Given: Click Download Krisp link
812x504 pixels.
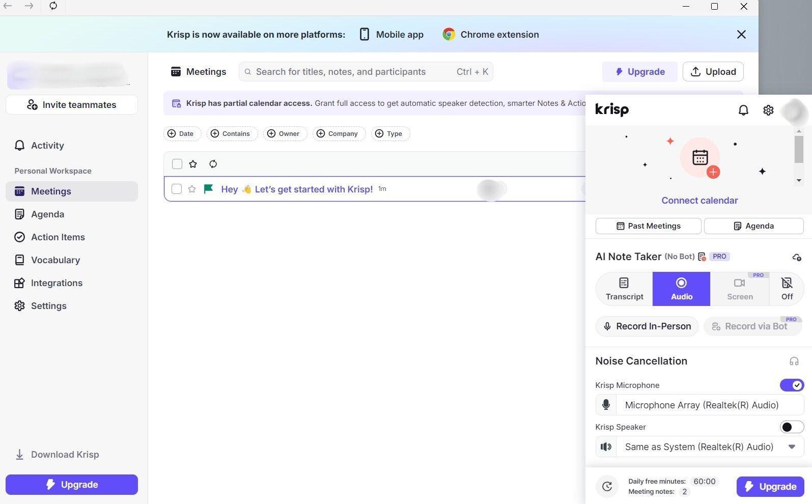Looking at the screenshot, I should [x=57, y=455].
